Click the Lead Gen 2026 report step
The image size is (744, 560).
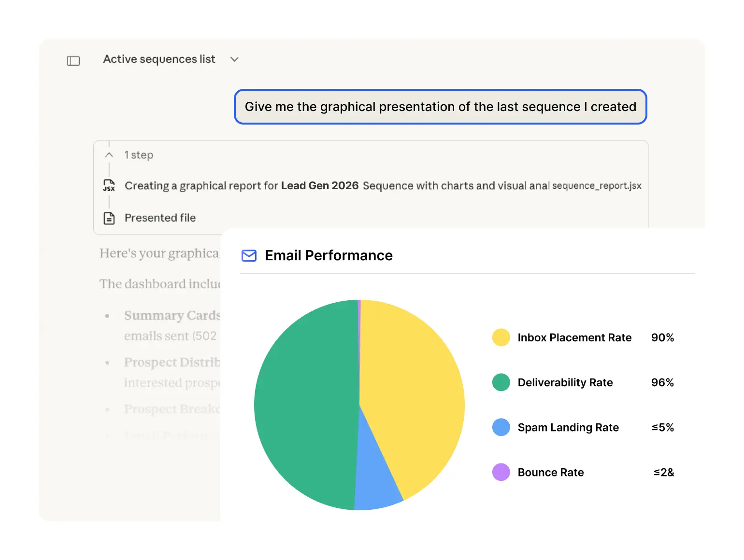click(320, 185)
